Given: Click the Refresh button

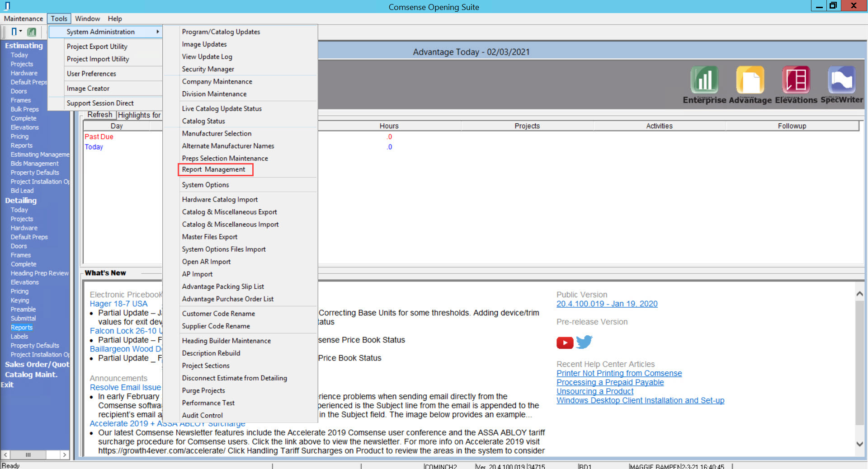Looking at the screenshot, I should pyautogui.click(x=99, y=115).
